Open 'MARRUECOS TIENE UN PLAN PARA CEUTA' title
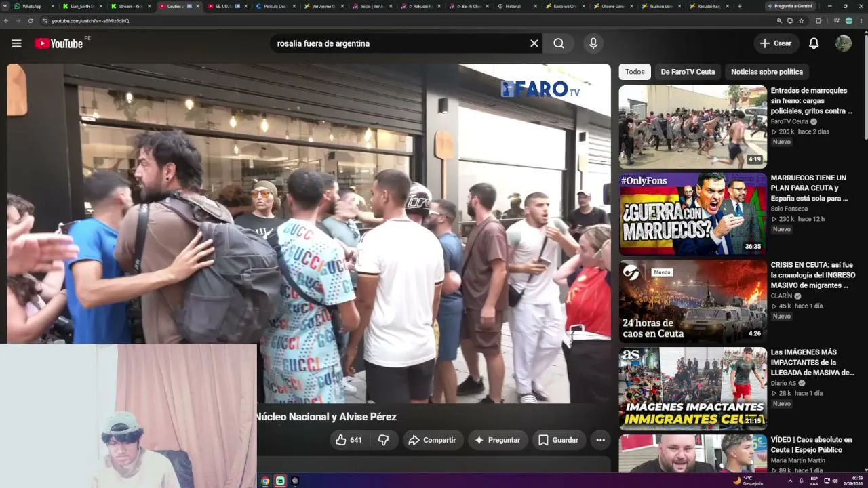 pyautogui.click(x=809, y=188)
